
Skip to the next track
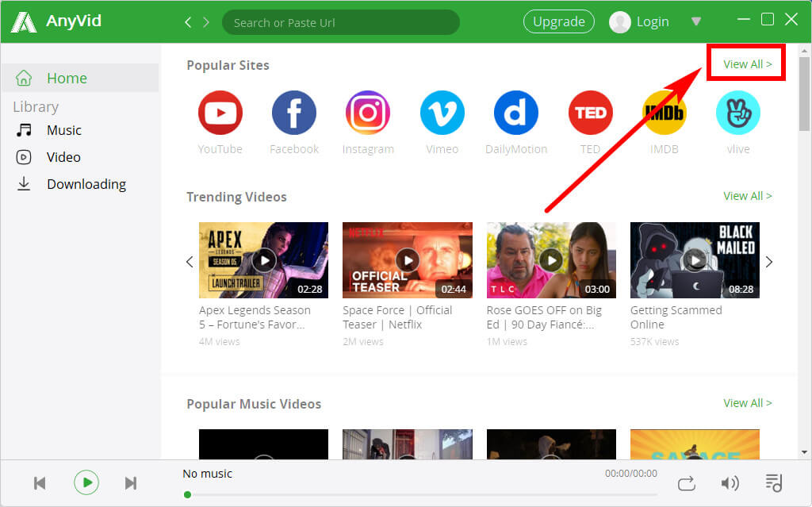point(131,483)
